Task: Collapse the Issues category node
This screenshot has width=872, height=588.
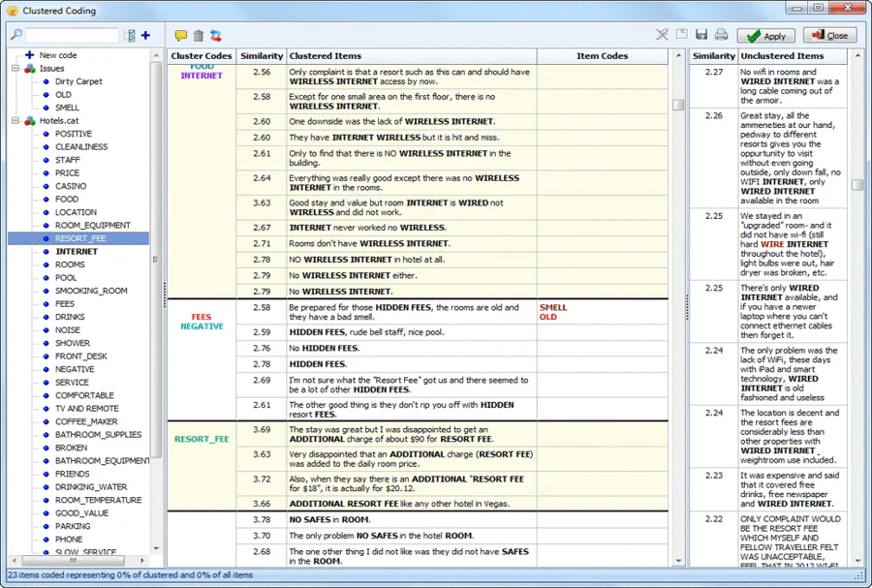Action: pyautogui.click(x=16, y=69)
